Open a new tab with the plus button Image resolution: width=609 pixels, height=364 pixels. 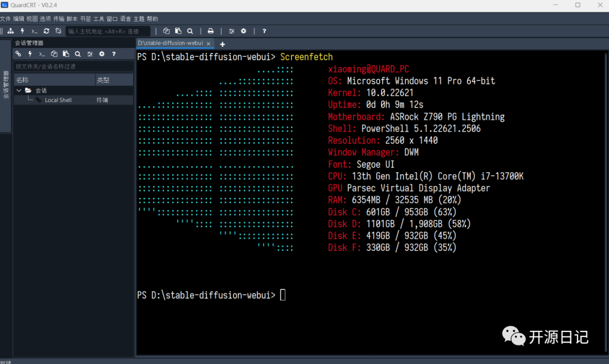coord(223,45)
